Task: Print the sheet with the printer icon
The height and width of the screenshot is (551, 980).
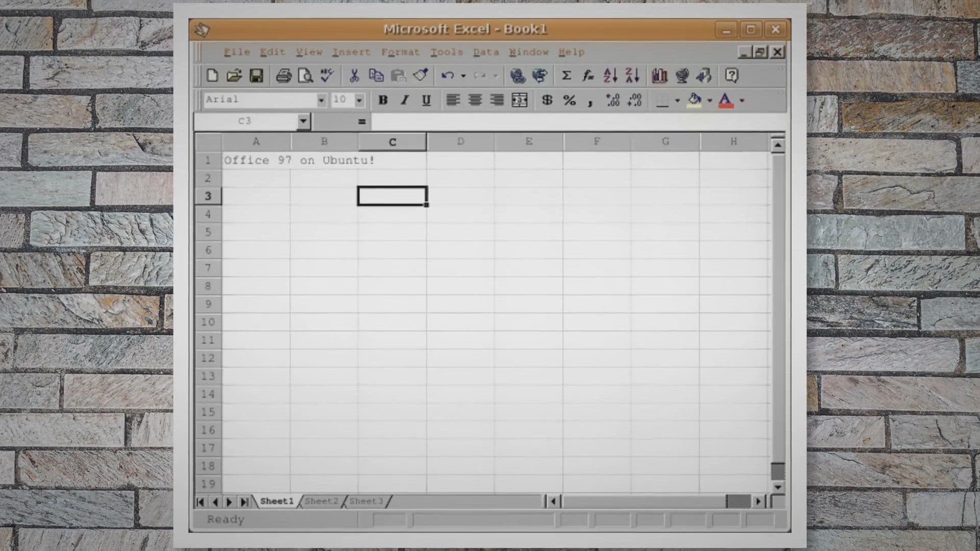Action: [x=284, y=76]
